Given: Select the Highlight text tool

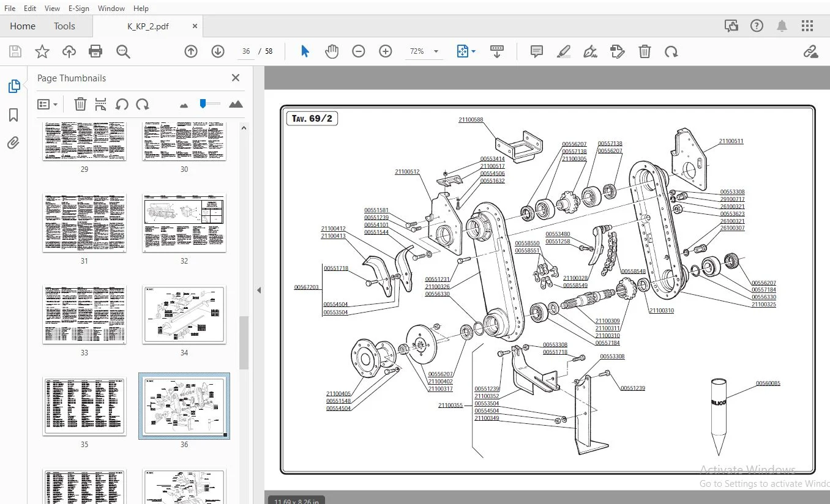Looking at the screenshot, I should click(x=564, y=51).
